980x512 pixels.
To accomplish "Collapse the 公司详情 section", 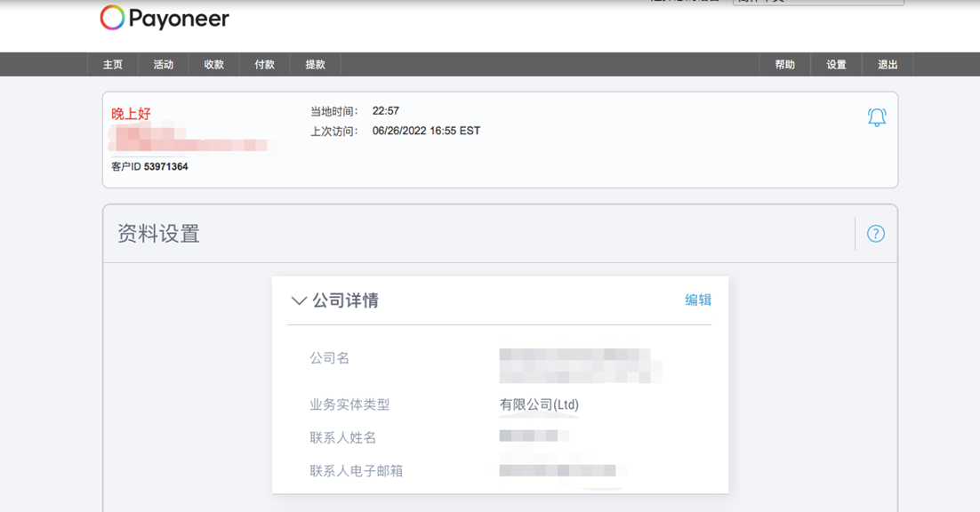I will click(x=298, y=300).
